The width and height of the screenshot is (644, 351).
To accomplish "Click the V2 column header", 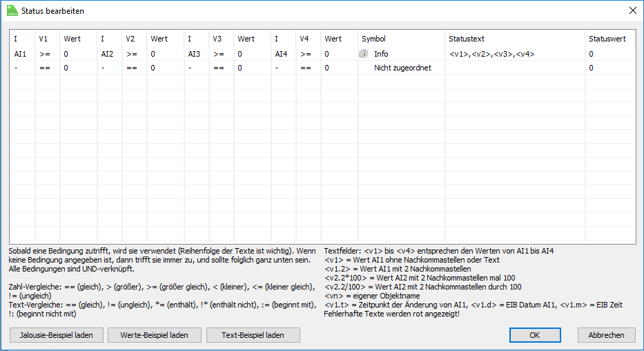I will tap(135, 39).
